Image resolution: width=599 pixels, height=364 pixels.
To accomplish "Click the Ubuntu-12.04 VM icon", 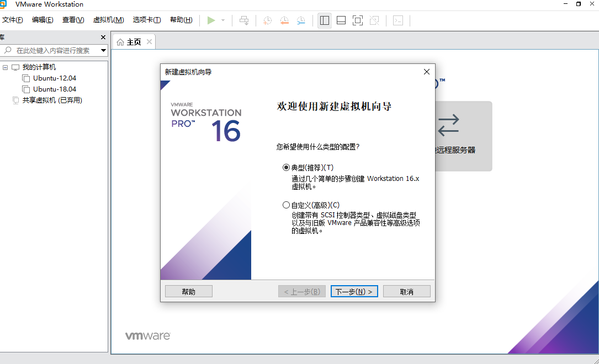I will tap(26, 78).
